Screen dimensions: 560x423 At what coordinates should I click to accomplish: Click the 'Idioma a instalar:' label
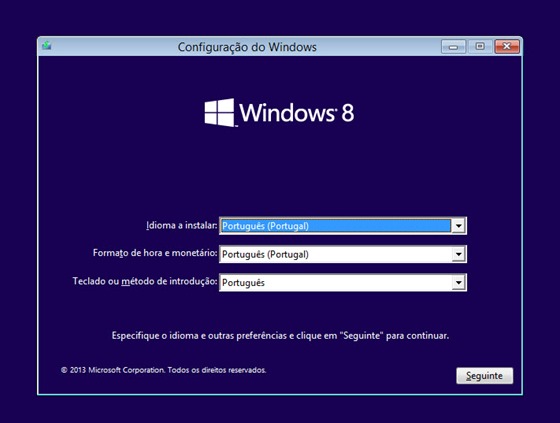click(181, 225)
